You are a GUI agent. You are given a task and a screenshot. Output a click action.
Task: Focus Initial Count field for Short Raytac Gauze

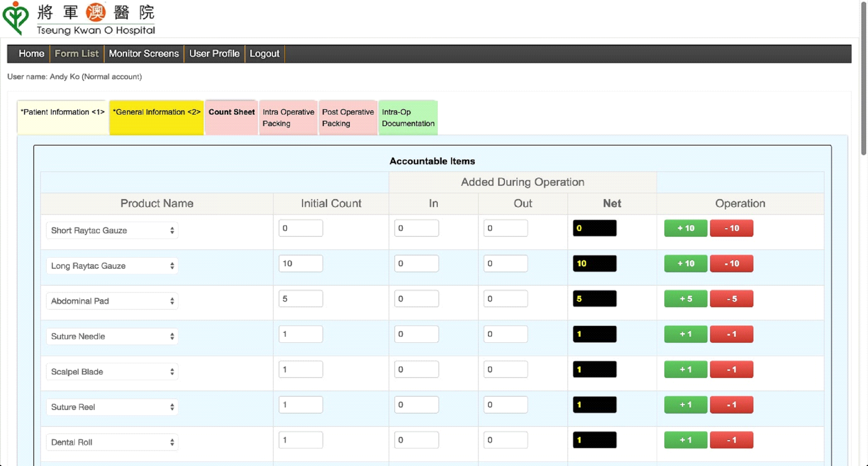(301, 228)
